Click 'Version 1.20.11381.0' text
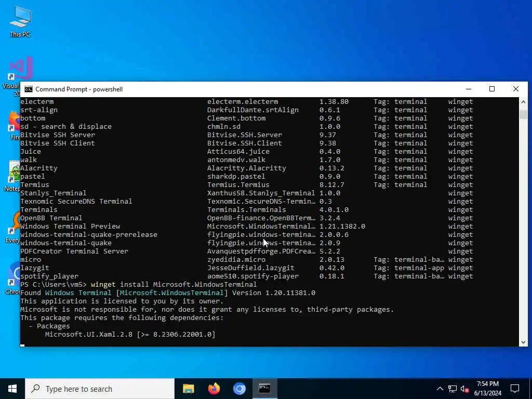 pyautogui.click(x=274, y=293)
